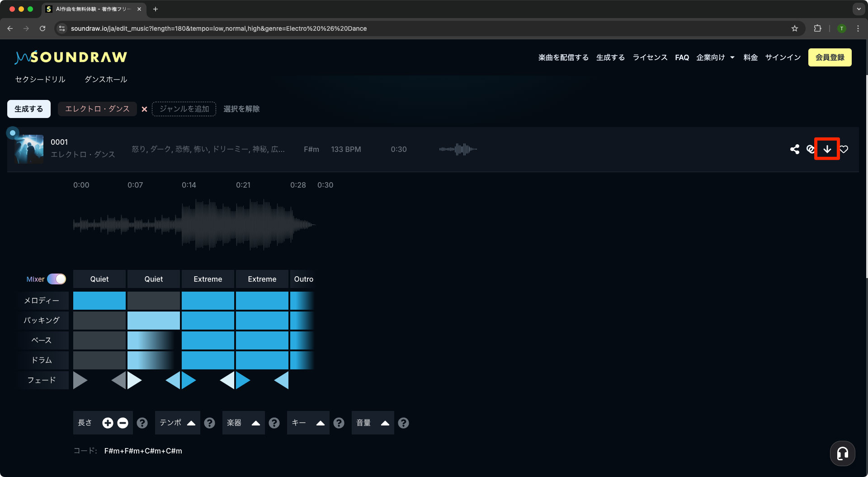The width and height of the screenshot is (868, 477).
Task: Open the Outro section selector
Action: (303, 279)
